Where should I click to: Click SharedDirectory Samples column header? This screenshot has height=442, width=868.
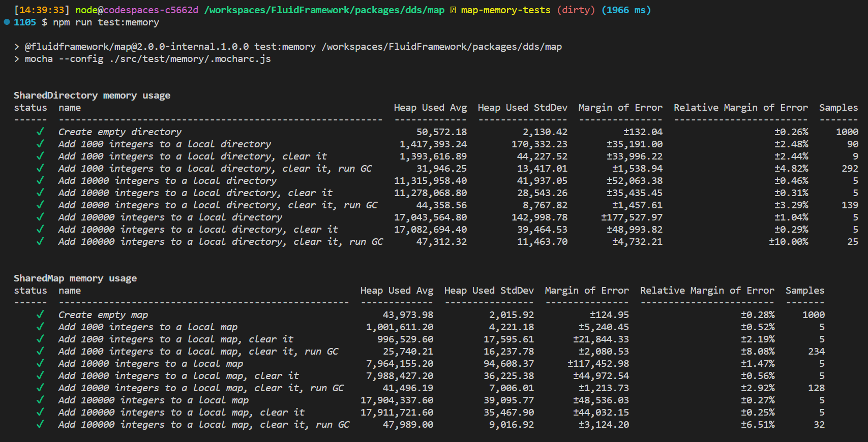[839, 108]
